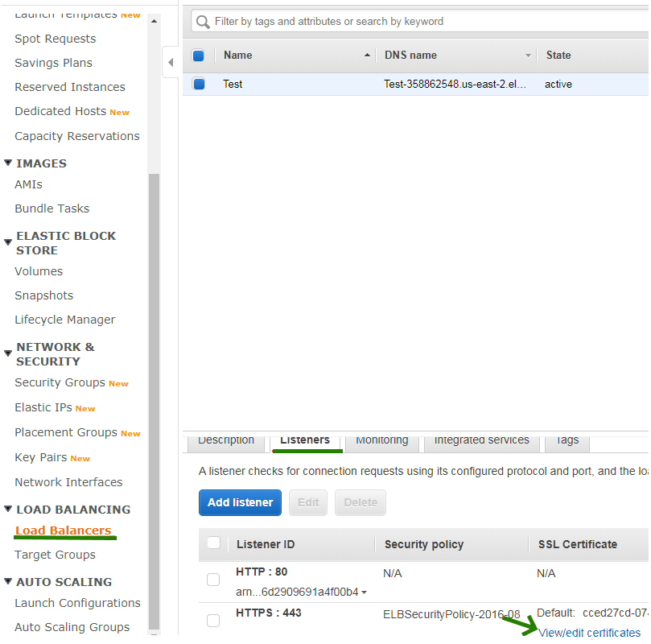Image resolution: width=651 pixels, height=644 pixels.
Task: Collapse the AUTO SCALING section triangle
Action: [8, 581]
